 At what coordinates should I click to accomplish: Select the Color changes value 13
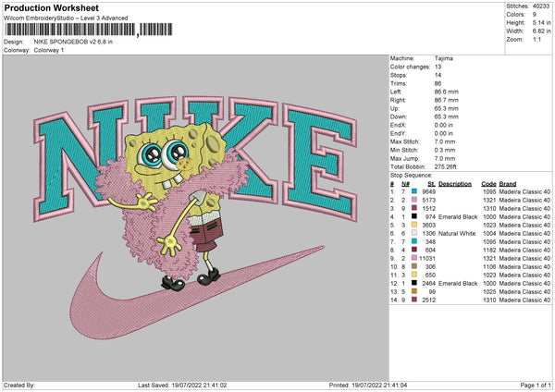[x=438, y=67]
